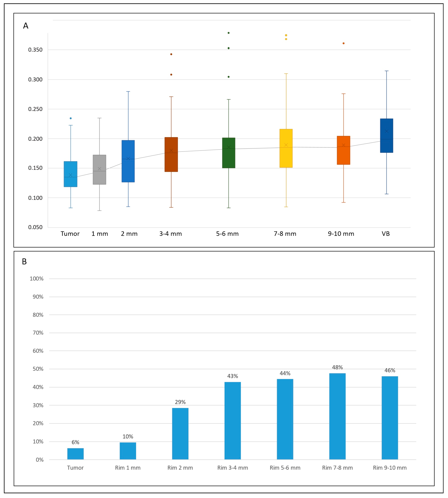Click the 'Tumor' axis label in chart A

point(70,234)
